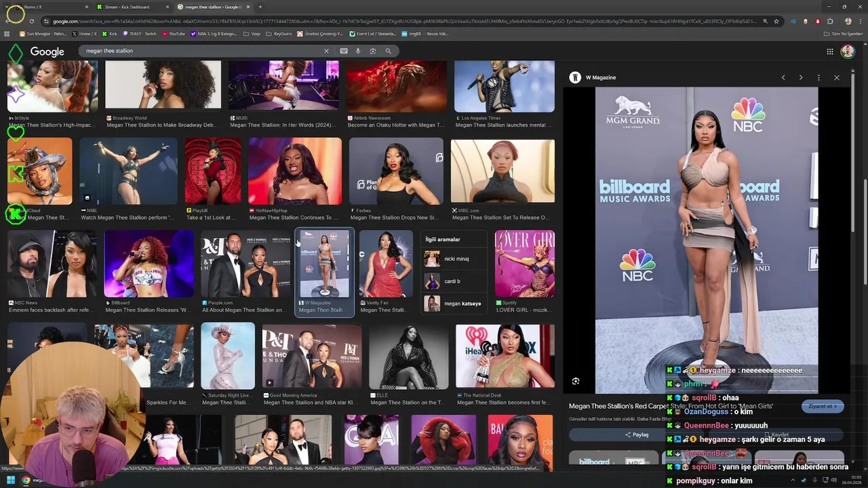The height and width of the screenshot is (488, 868).
Task: Open the YouTube bookmark
Action: pos(174,33)
